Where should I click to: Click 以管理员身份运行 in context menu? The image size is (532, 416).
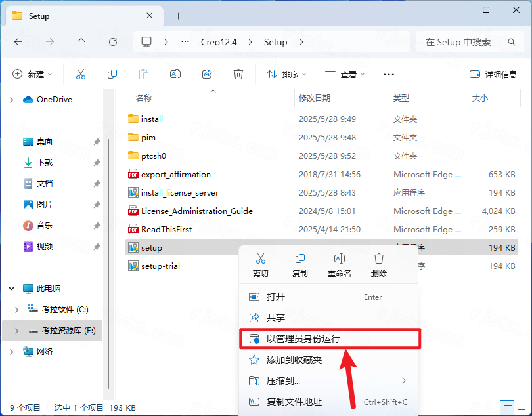click(x=330, y=339)
